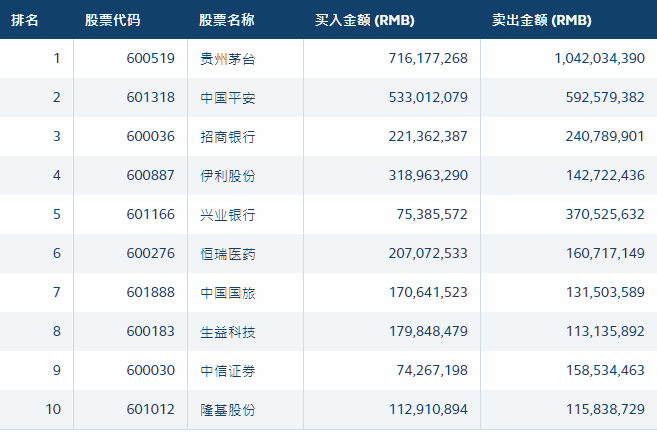Viewport: 657px width, 432px height.
Task: Select stock name 恒瑞医药
Action: [x=228, y=254]
